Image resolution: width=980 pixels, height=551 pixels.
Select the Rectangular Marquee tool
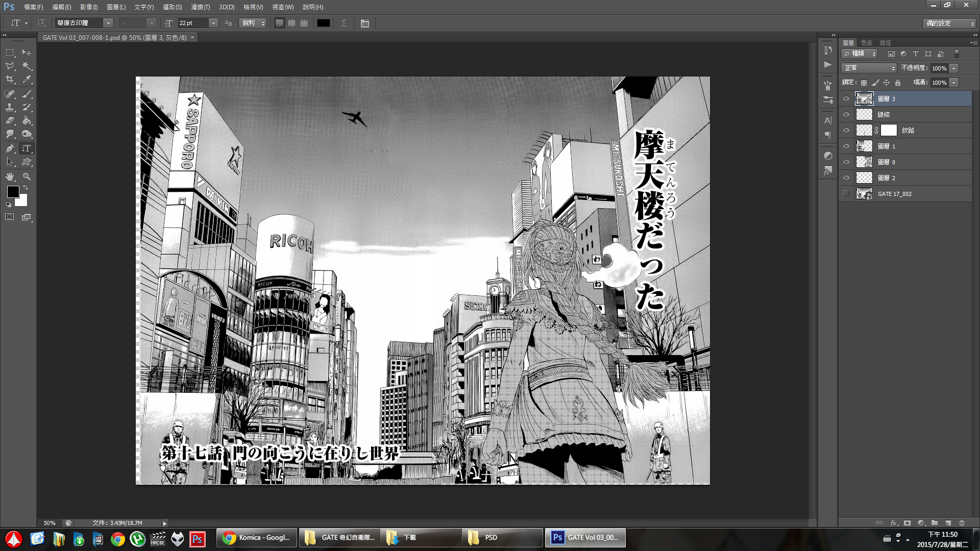click(10, 53)
